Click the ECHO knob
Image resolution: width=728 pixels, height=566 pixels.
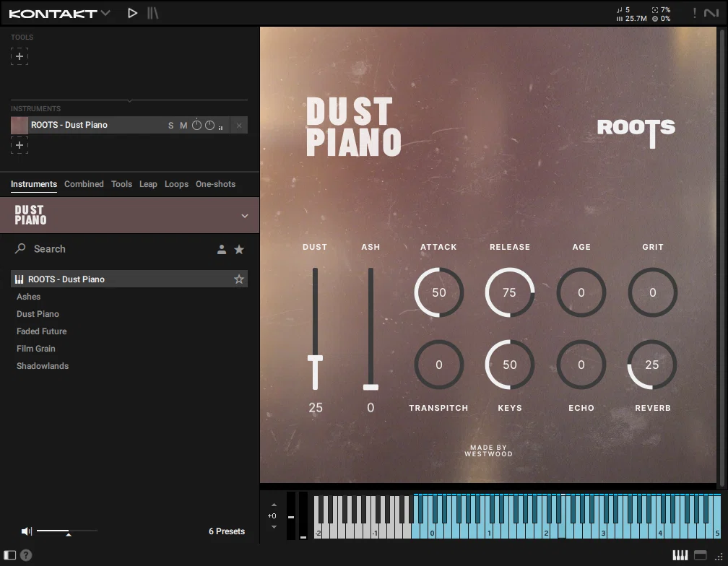tap(581, 365)
